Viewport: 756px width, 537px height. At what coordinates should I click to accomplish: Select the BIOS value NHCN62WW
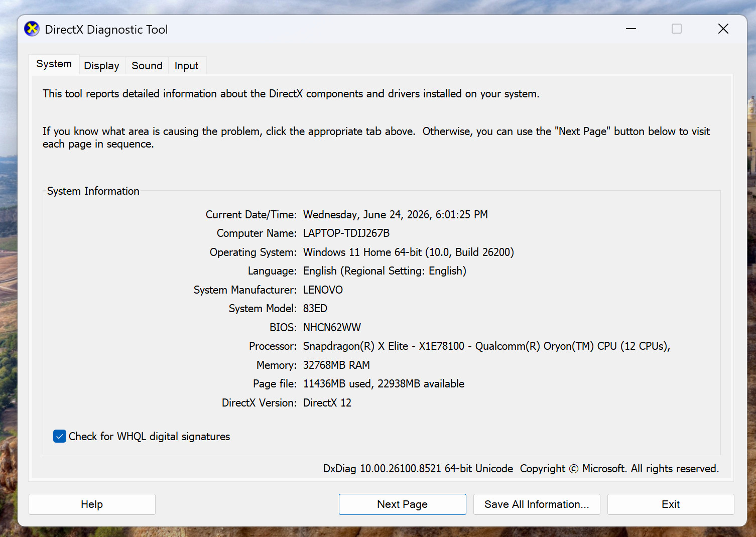pyautogui.click(x=332, y=328)
